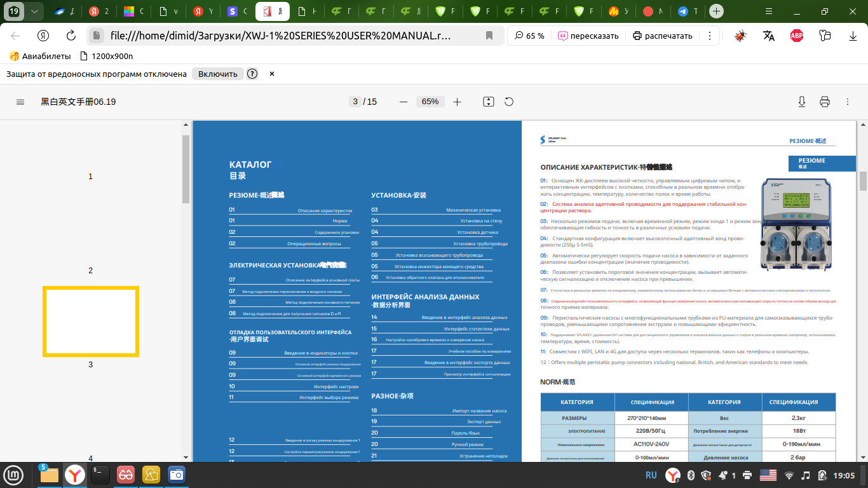Open the help question mark in the protection bar
This screenshot has width=868, height=488.
coord(252,74)
